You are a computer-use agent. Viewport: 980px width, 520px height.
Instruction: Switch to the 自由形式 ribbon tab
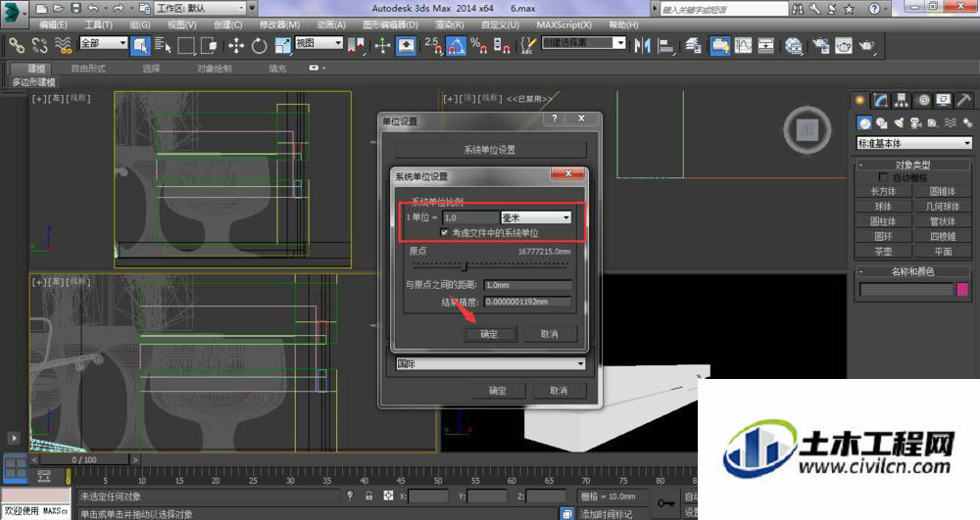coord(88,68)
